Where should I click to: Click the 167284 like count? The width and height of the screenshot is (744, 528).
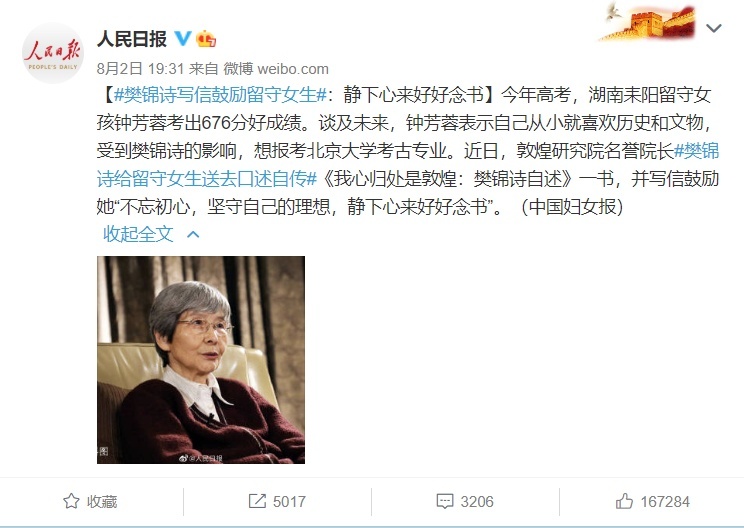click(665, 501)
